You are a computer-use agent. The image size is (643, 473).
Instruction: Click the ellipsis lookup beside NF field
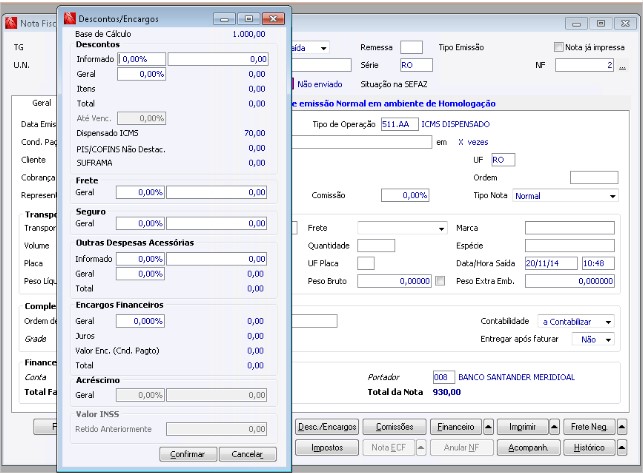click(623, 66)
